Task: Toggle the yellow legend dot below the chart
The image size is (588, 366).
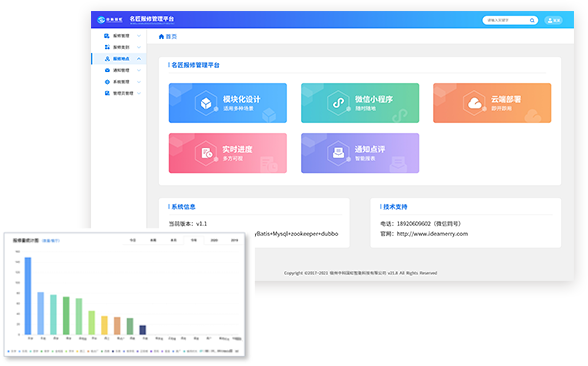Action: tap(77, 351)
